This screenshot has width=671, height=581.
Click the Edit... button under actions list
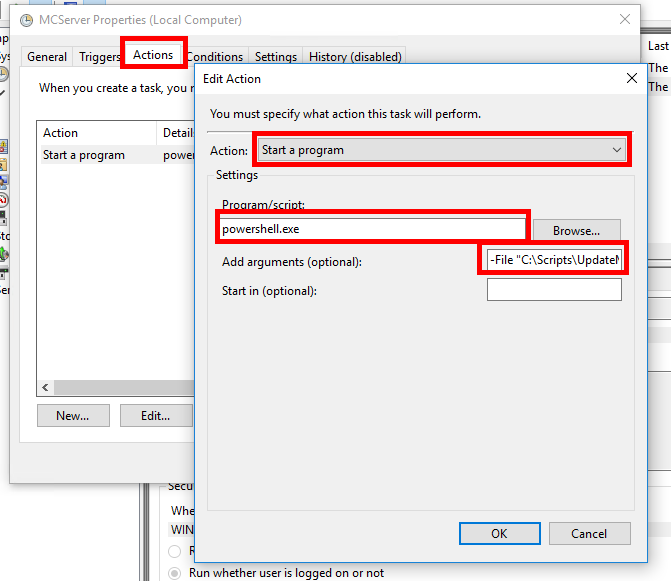click(156, 415)
